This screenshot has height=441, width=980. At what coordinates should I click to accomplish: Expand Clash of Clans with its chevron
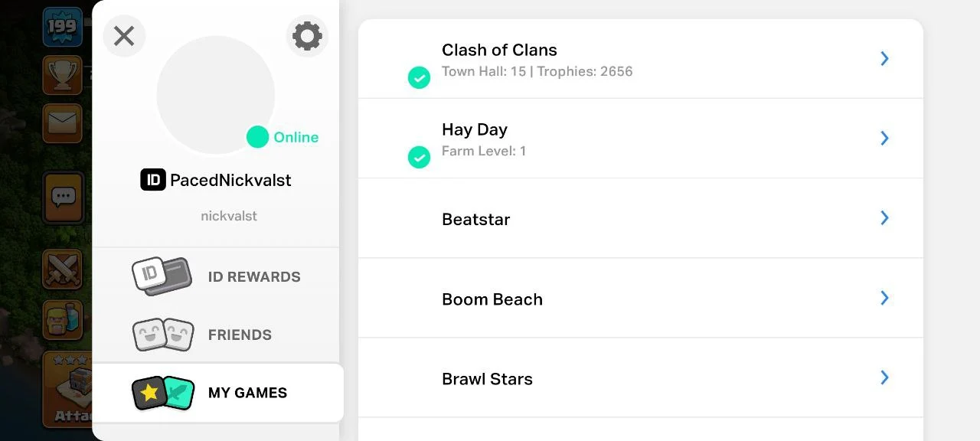[884, 58]
